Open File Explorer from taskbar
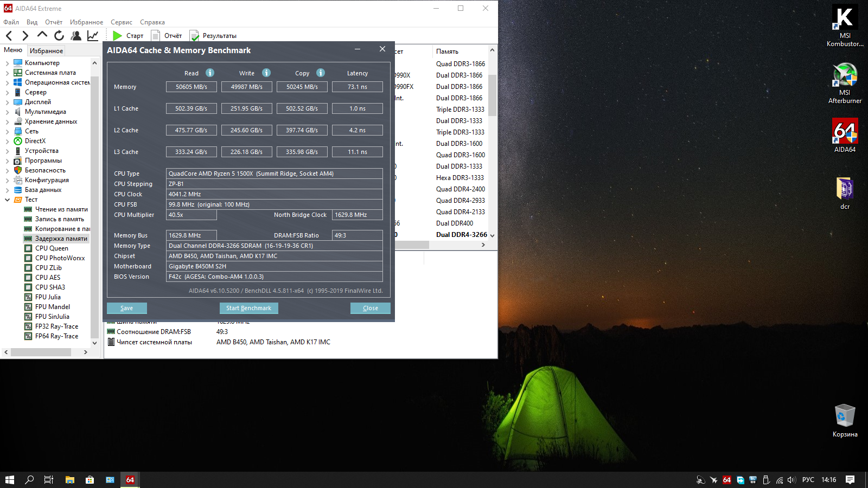This screenshot has height=488, width=868. coord(69,480)
